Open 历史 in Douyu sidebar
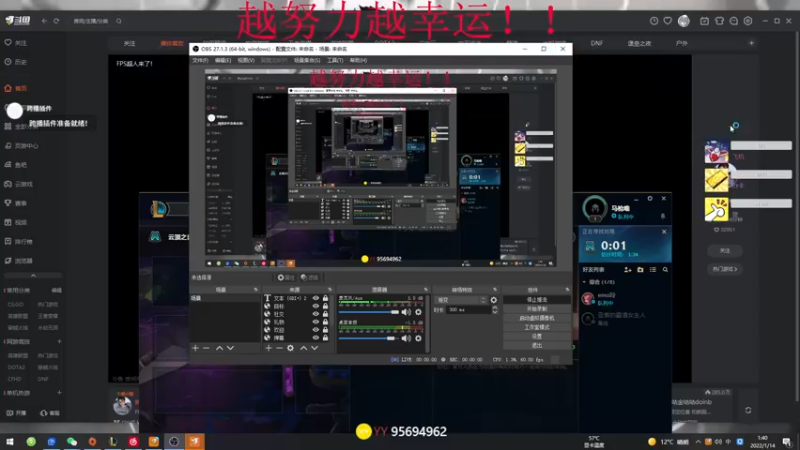The height and width of the screenshot is (450, 800). click(x=15, y=62)
